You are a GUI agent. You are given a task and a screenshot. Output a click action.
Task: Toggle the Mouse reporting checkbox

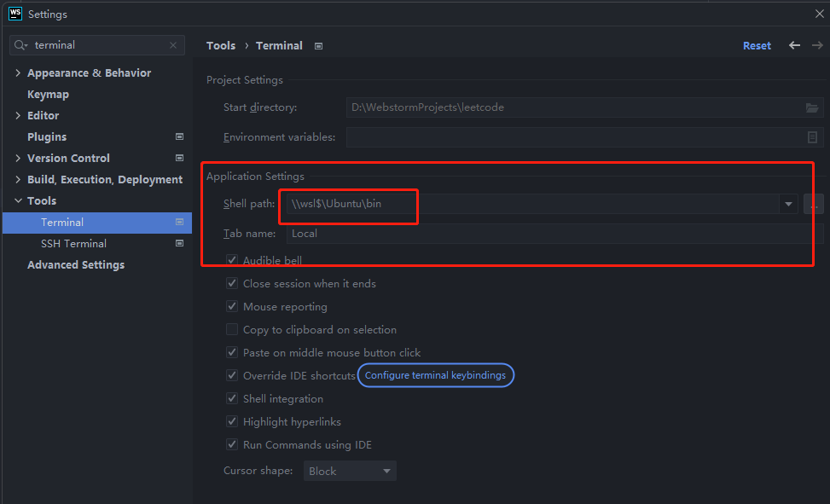(x=232, y=306)
